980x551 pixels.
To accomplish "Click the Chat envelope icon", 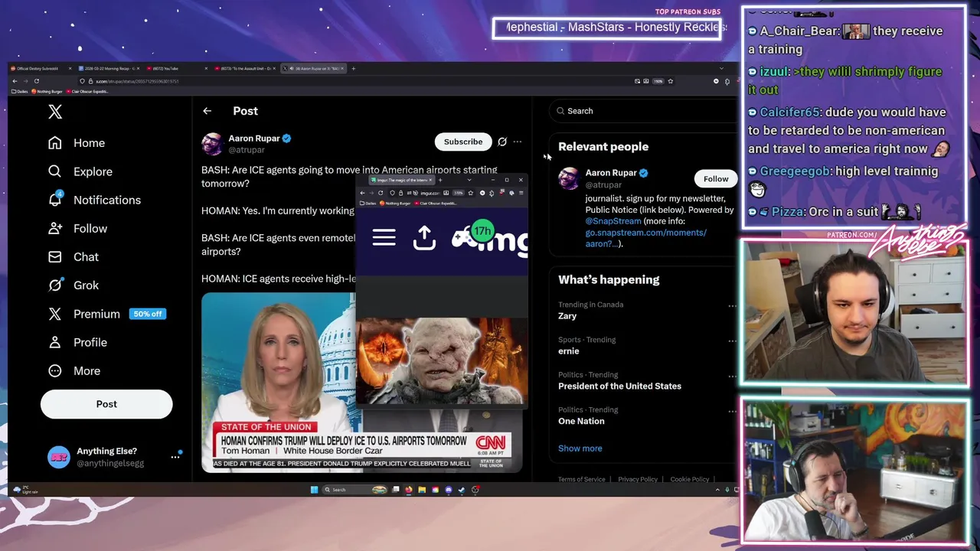I will [x=55, y=256].
